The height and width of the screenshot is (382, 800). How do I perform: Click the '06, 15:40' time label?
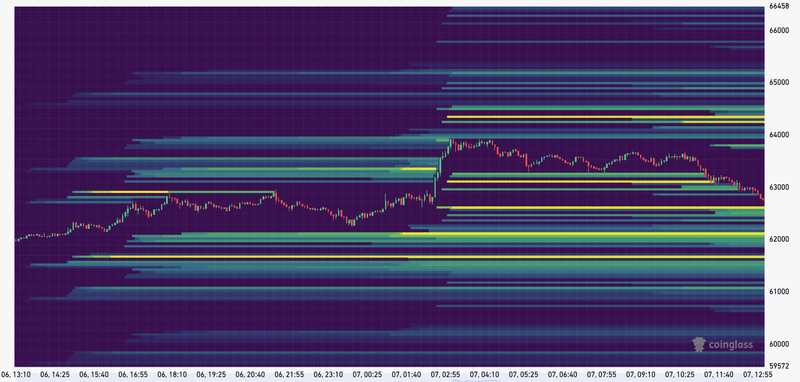click(94, 375)
